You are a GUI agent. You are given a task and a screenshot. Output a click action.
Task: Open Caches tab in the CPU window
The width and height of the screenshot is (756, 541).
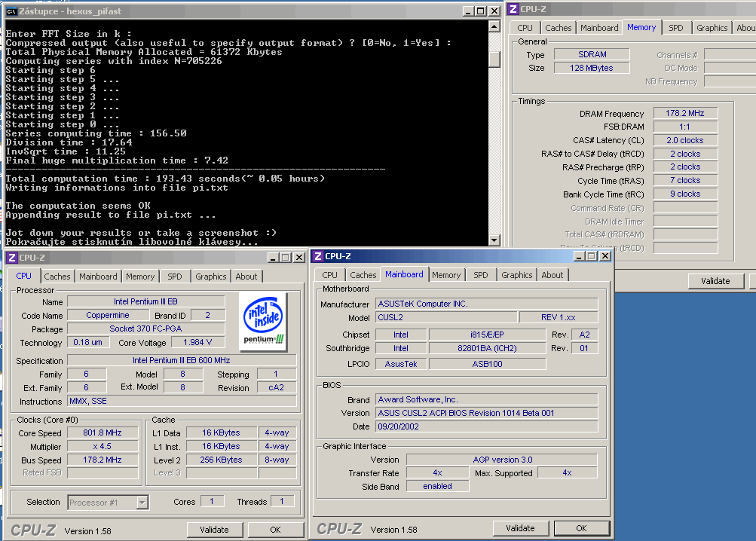coord(57,277)
